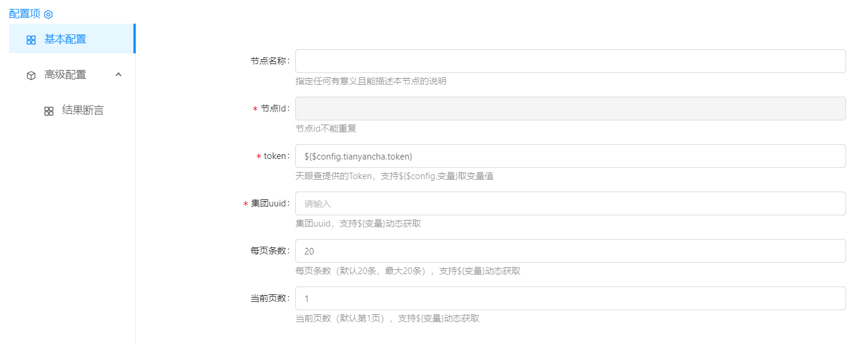Focus the 集团uuid field showing 请输入
Image resolution: width=868 pixels, height=344 pixels.
[x=570, y=203]
